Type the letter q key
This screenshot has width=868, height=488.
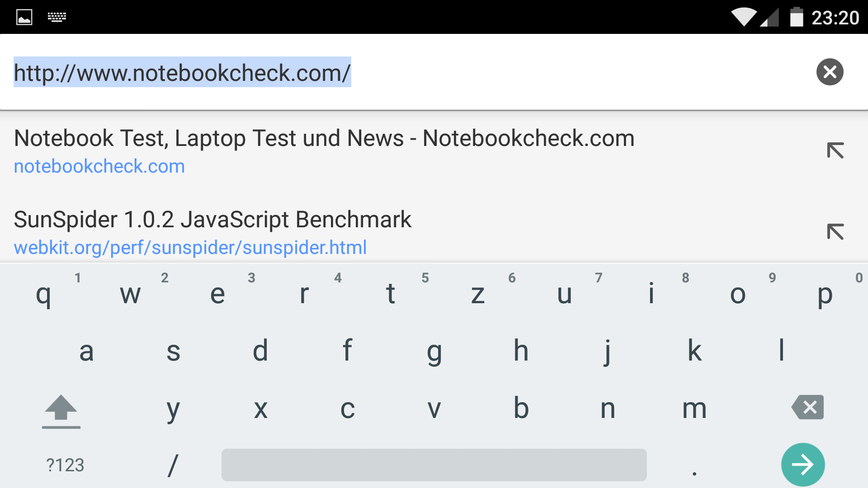(43, 294)
